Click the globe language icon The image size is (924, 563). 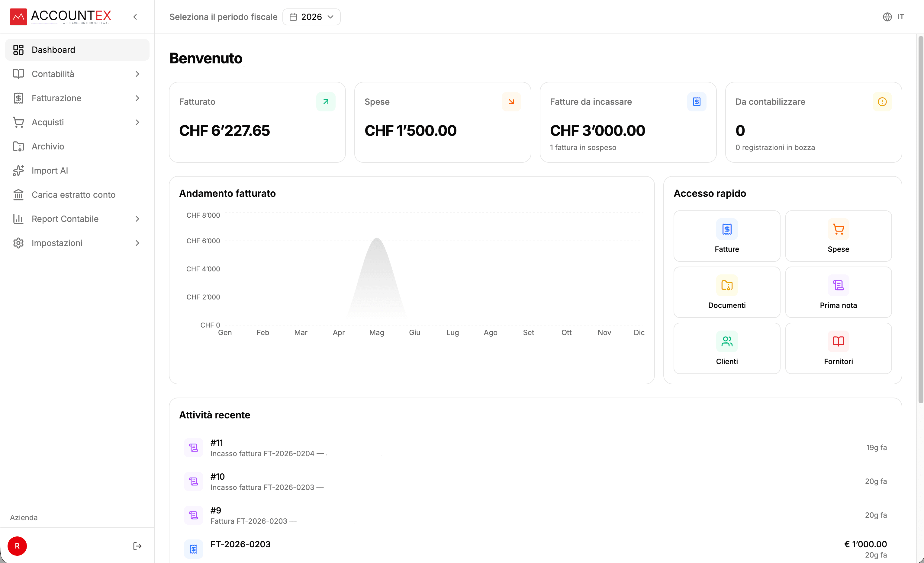point(887,17)
